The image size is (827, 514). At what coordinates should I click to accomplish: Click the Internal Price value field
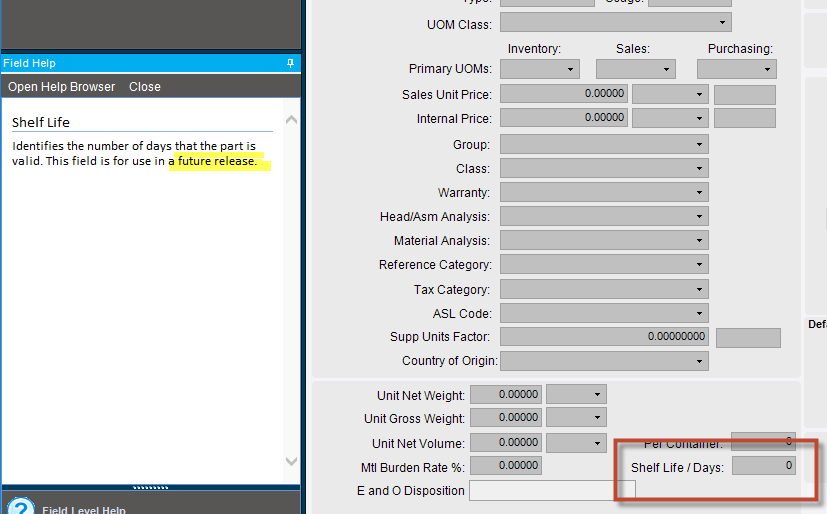564,118
